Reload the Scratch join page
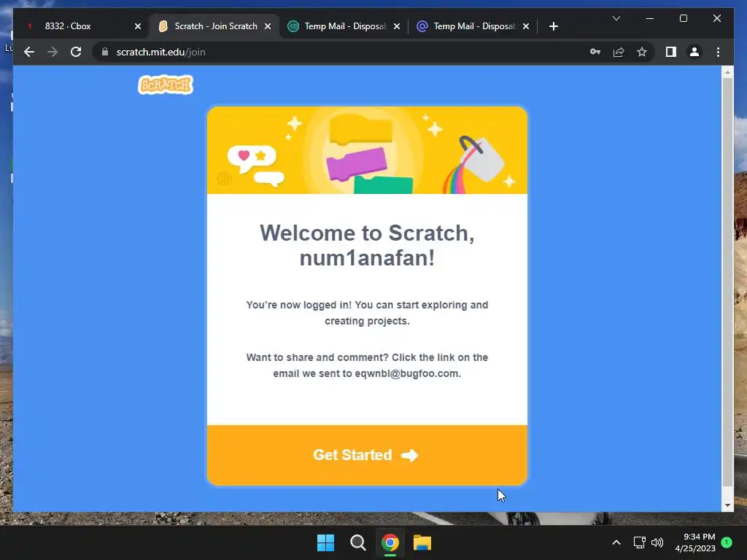The height and width of the screenshot is (560, 747). click(x=76, y=52)
